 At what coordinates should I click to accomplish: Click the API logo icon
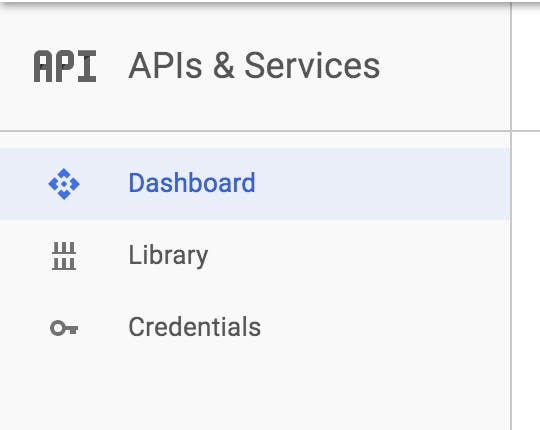coord(65,66)
